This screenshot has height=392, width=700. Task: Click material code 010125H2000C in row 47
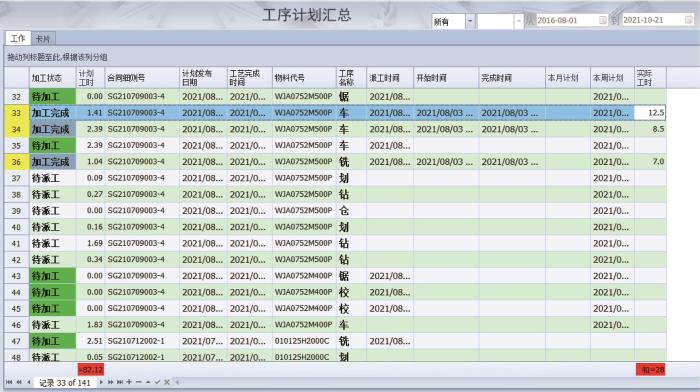(304, 341)
